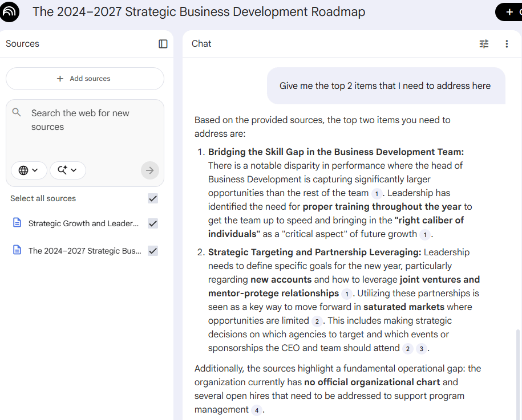Open the web source type dropdown
522x420 pixels.
coord(29,170)
